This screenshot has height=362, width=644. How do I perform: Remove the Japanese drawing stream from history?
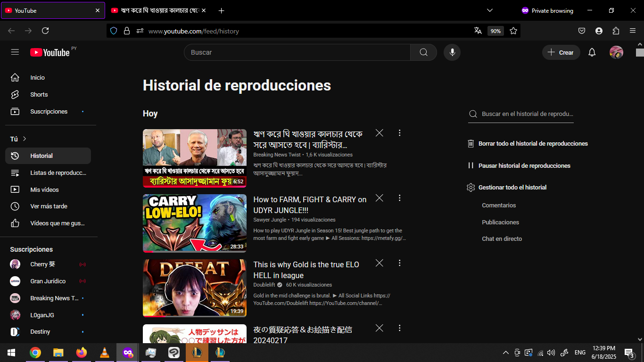pyautogui.click(x=380, y=328)
